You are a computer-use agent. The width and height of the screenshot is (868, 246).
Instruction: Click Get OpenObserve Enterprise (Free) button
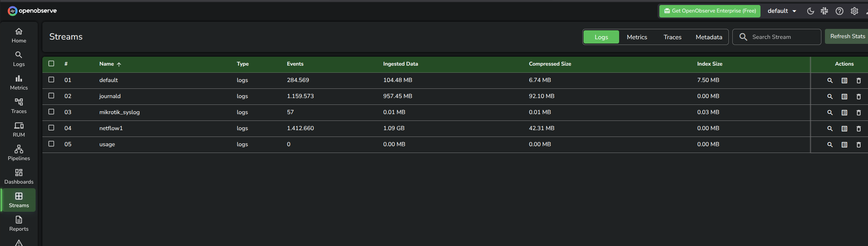click(710, 11)
